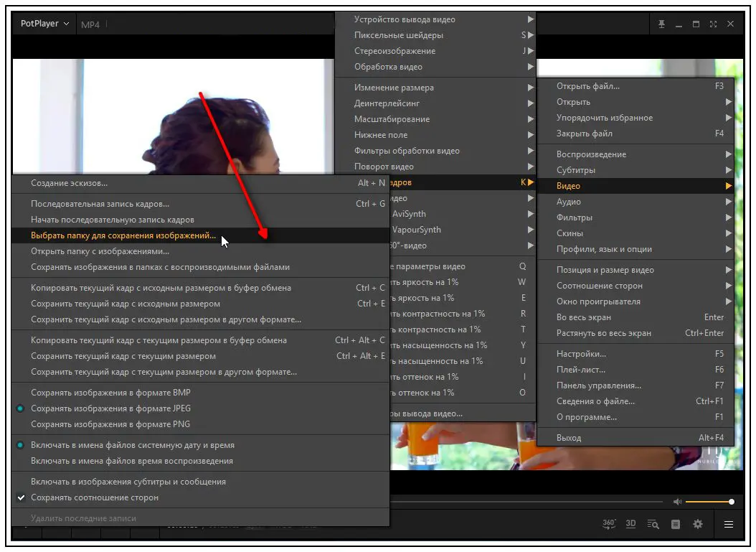Select saving images in BMP format
The height and width of the screenshot is (552, 756).
tap(110, 393)
